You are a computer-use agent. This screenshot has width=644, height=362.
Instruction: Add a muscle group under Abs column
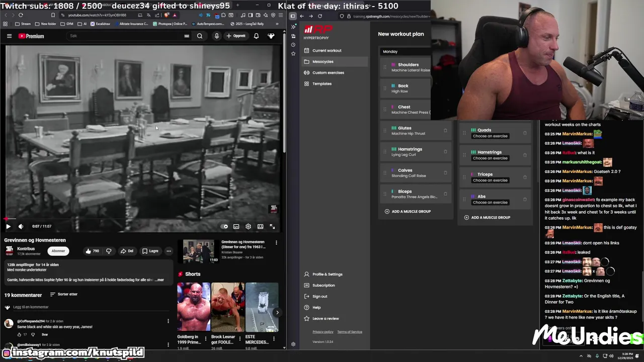click(487, 218)
